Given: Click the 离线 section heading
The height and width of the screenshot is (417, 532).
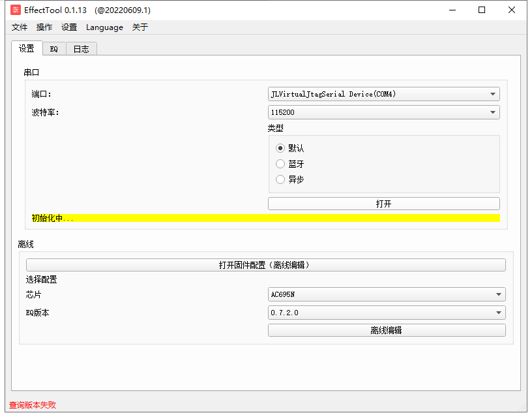Looking at the screenshot, I should [x=26, y=245].
